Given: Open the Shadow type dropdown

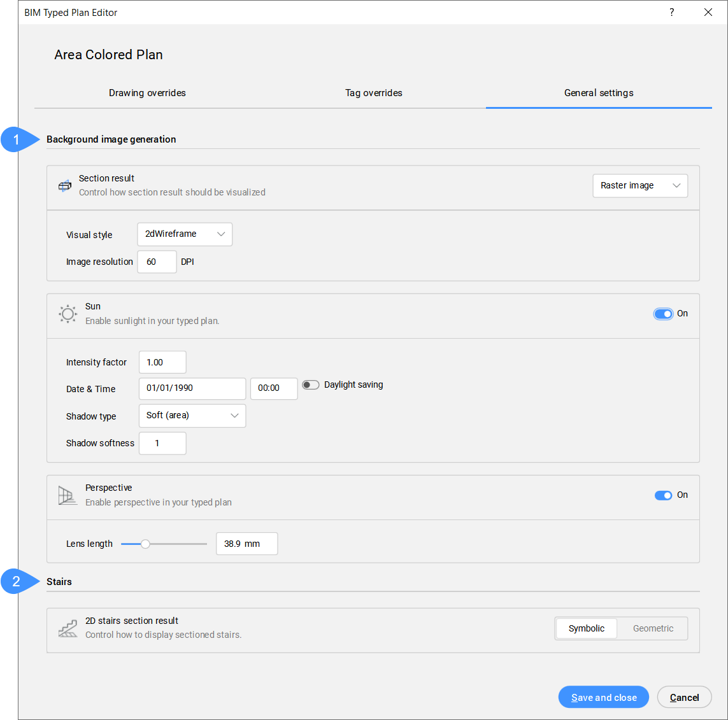Looking at the screenshot, I should 192,416.
